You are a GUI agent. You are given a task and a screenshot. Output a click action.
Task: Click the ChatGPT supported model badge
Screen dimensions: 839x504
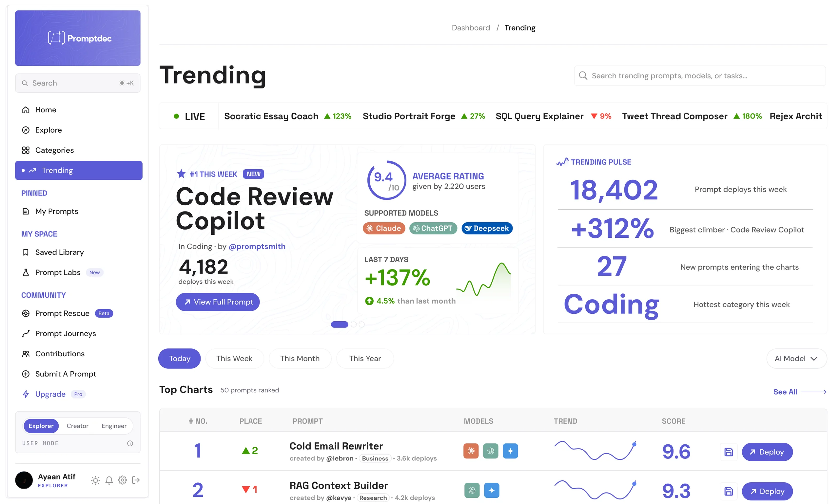pyautogui.click(x=433, y=228)
